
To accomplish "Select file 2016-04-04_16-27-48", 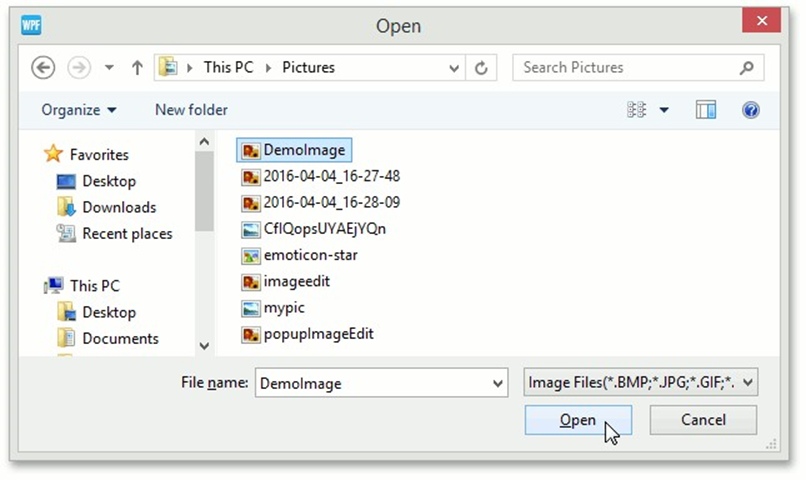I will tap(320, 176).
